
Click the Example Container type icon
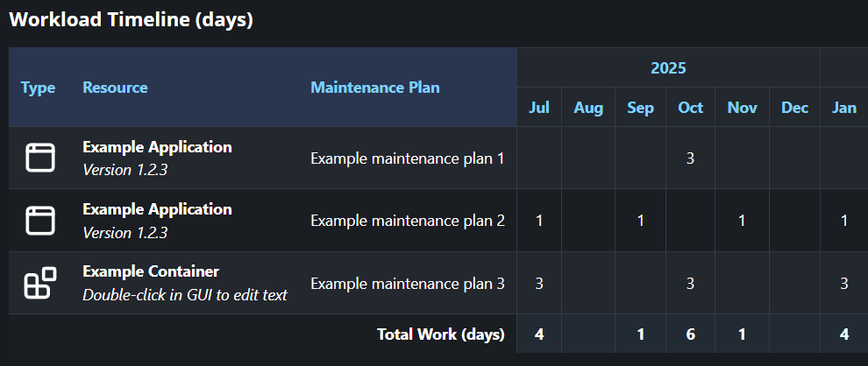click(x=40, y=283)
